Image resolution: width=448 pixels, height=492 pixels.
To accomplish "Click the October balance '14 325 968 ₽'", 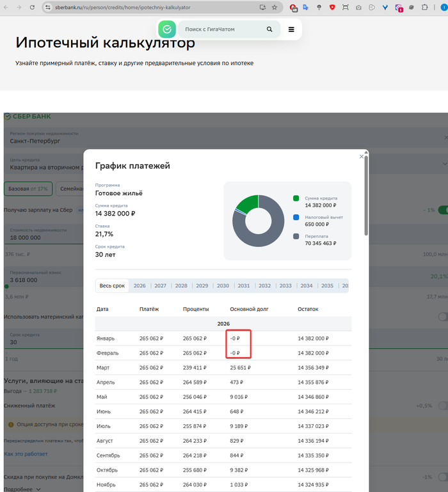I will (313, 470).
